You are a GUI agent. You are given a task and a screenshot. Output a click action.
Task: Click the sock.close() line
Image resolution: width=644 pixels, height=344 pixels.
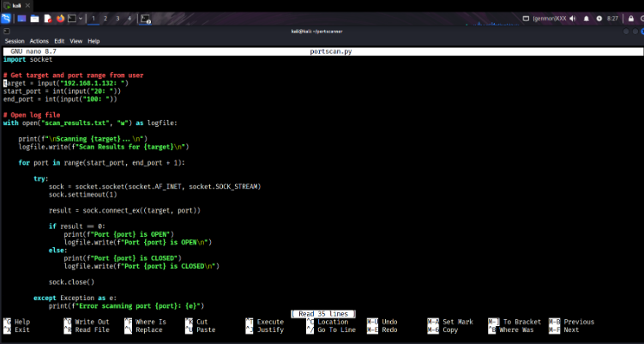[71, 282]
